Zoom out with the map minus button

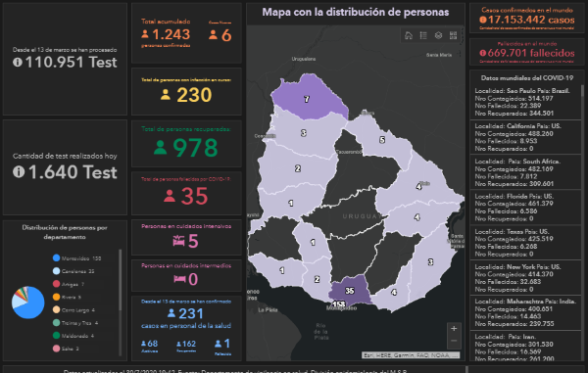(454, 341)
